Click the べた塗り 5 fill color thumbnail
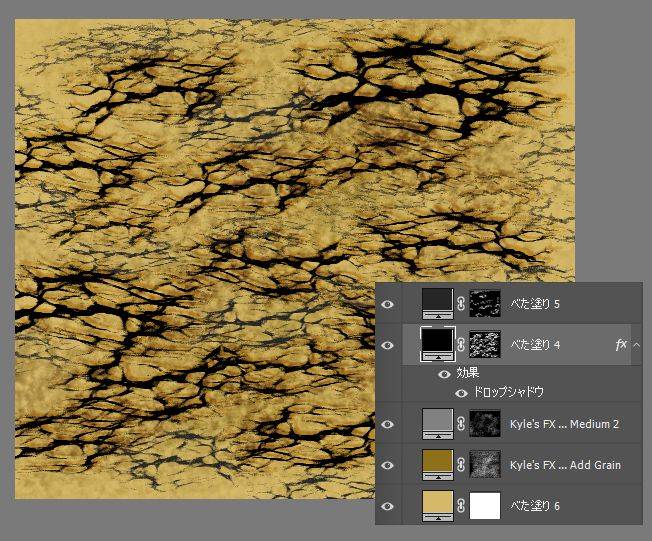The height and width of the screenshot is (541, 652). [x=437, y=304]
